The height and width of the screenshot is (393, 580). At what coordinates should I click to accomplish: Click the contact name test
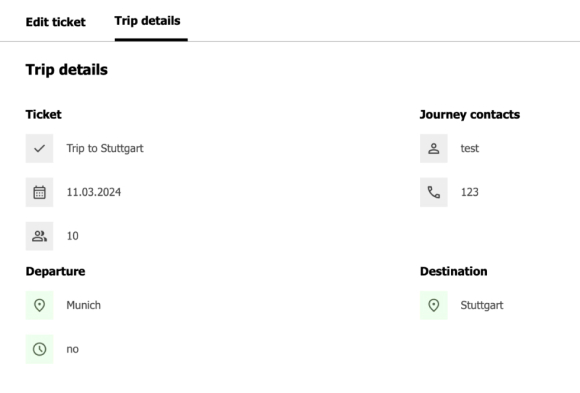tap(469, 148)
